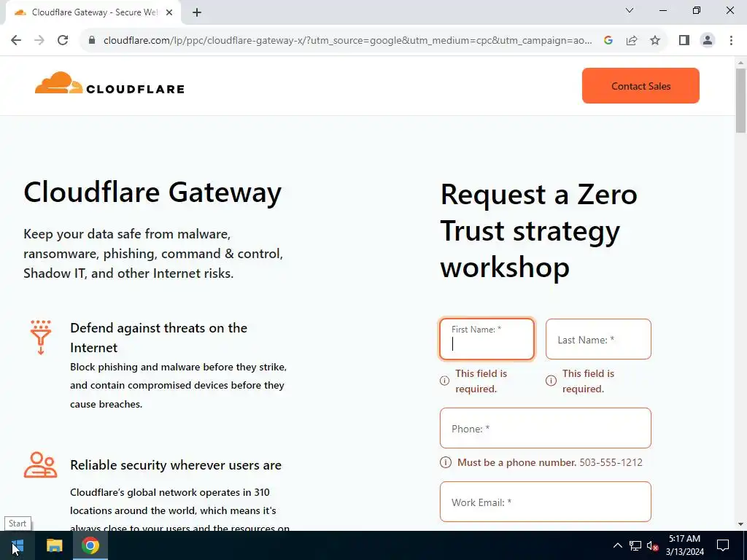
Task: Open Chrome's three-dot menu
Action: 731,41
